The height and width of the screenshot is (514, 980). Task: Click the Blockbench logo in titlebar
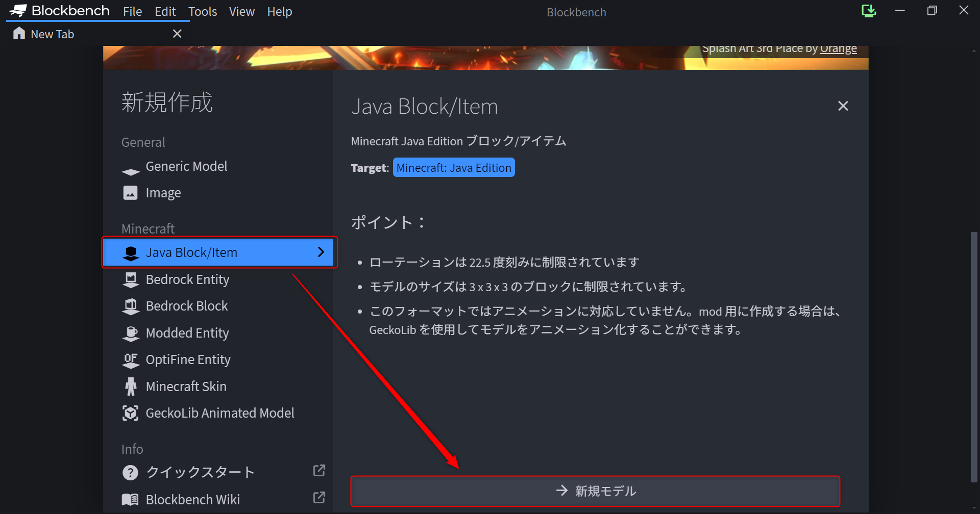(x=18, y=10)
